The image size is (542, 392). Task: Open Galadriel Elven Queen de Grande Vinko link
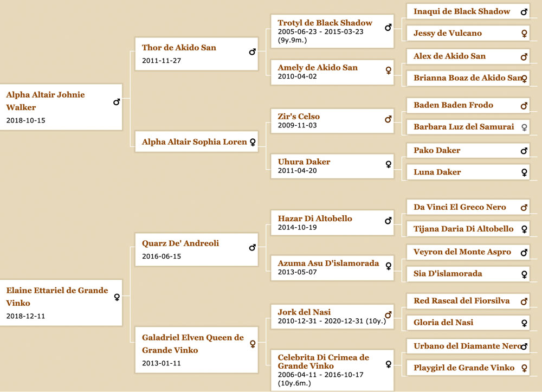(x=193, y=344)
